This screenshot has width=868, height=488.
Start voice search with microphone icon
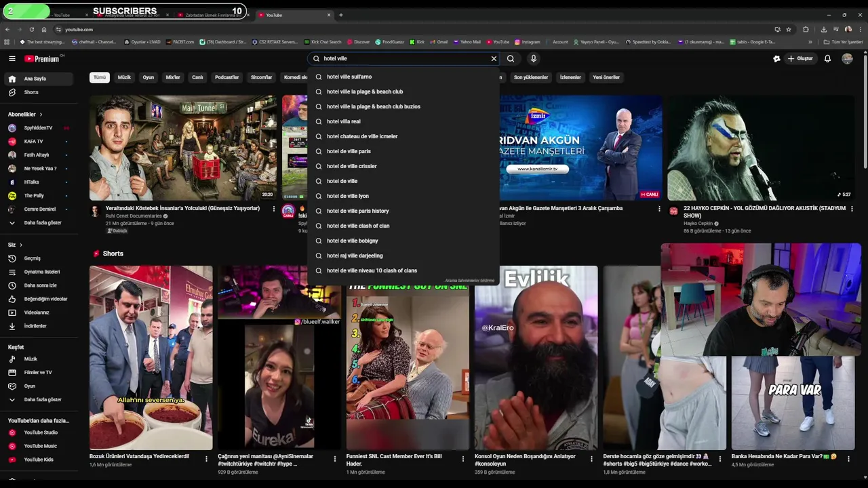pos(534,59)
